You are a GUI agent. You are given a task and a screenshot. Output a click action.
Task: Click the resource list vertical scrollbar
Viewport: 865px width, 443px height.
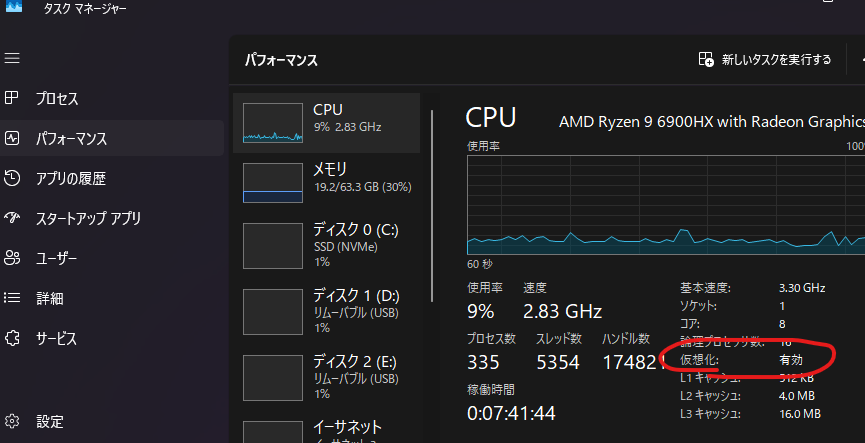pyautogui.click(x=432, y=200)
